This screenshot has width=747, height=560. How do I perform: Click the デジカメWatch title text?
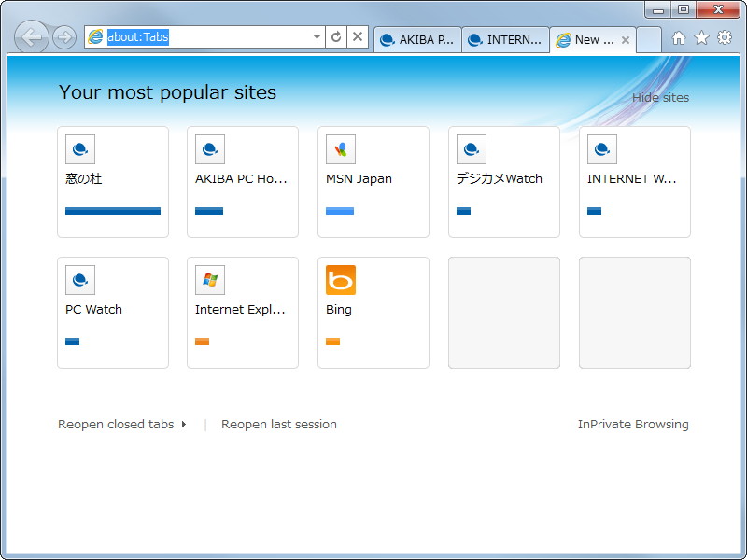500,179
